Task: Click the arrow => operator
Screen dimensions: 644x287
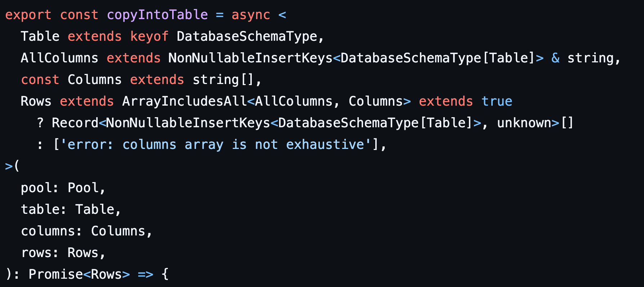Action: pyautogui.click(x=145, y=274)
